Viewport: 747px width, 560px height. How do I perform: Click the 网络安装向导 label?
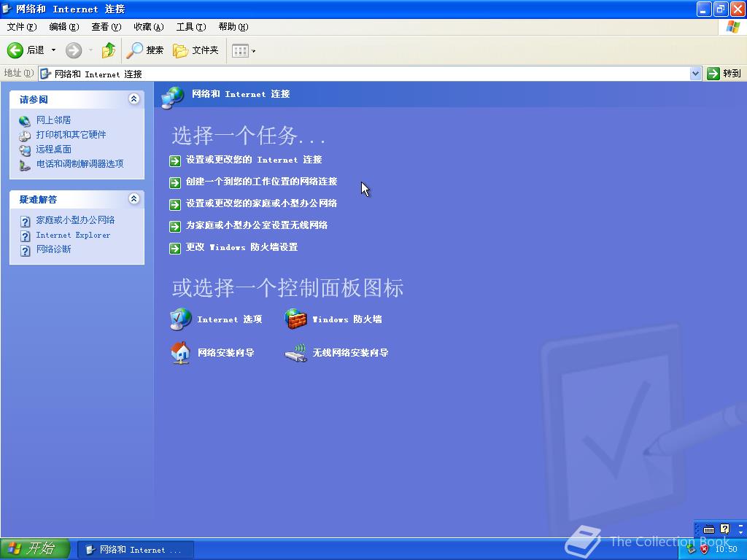[226, 353]
